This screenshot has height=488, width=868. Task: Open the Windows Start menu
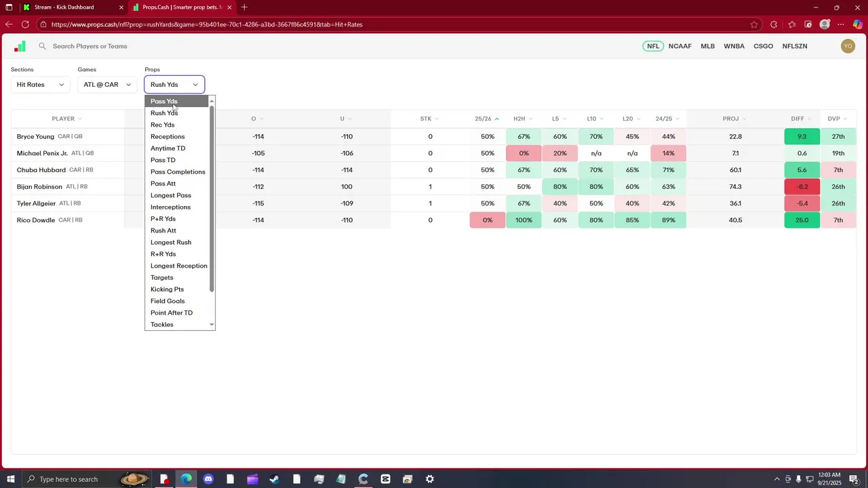pyautogui.click(x=10, y=479)
